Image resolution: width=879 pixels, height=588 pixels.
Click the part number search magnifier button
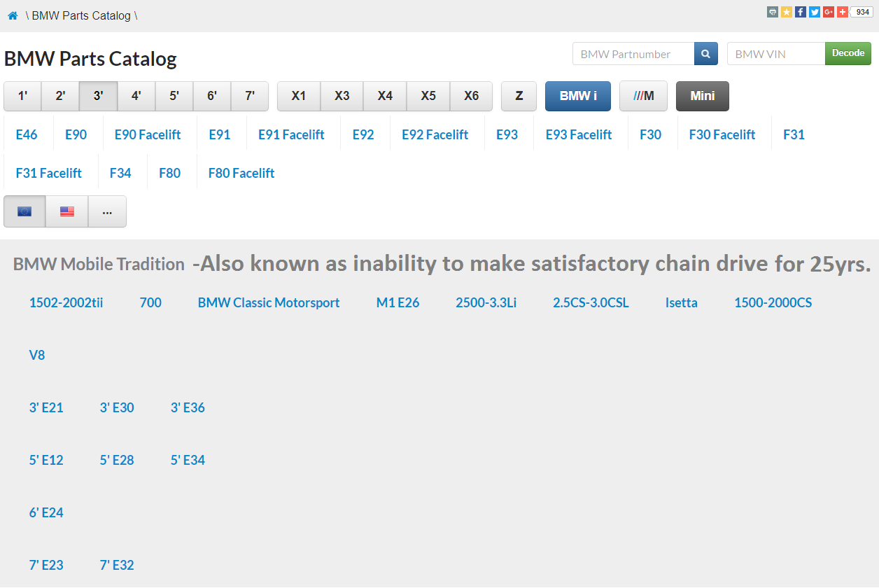pos(706,54)
